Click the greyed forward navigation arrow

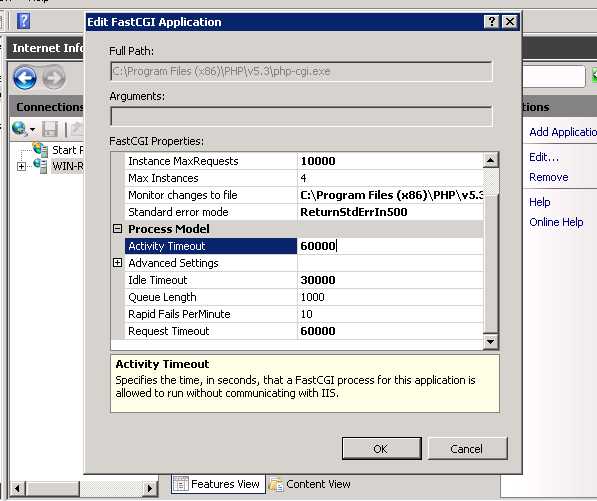pos(54,77)
